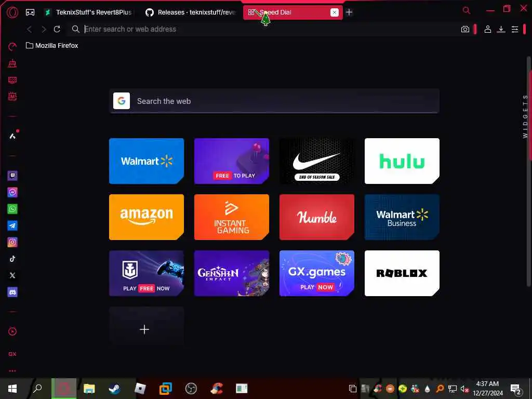
Task: Reload the current page
Action: coord(57,29)
